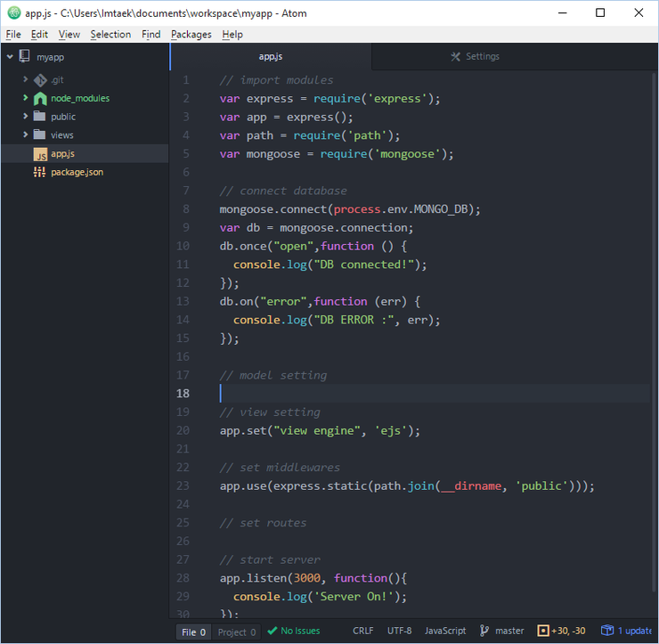Click line number 23 in the gutter

pos(183,485)
